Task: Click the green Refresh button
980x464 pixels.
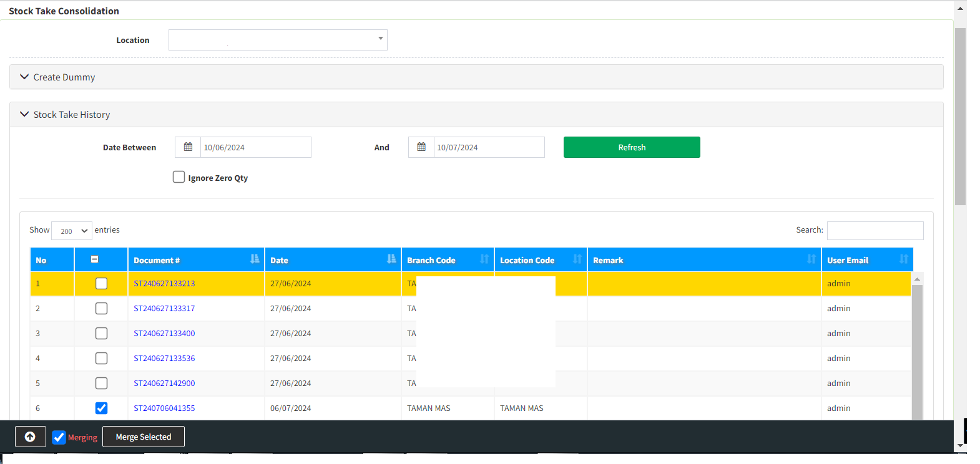Action: (x=632, y=147)
